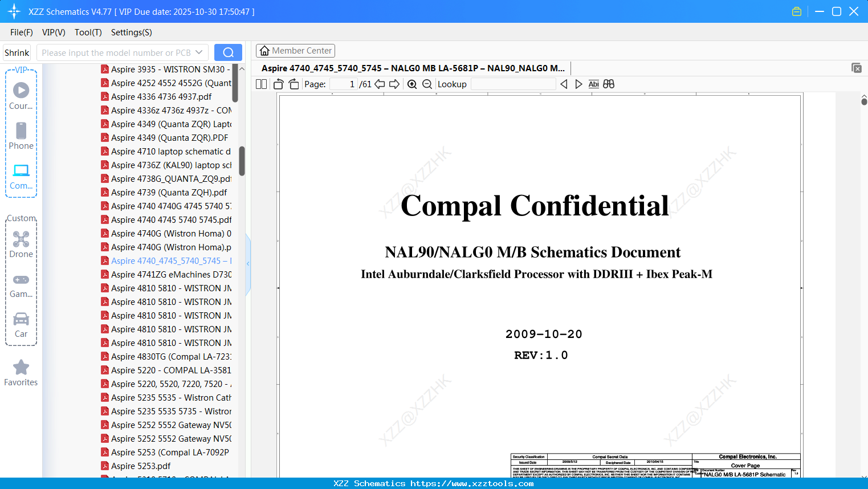Rotate the page clockwise

(x=294, y=84)
